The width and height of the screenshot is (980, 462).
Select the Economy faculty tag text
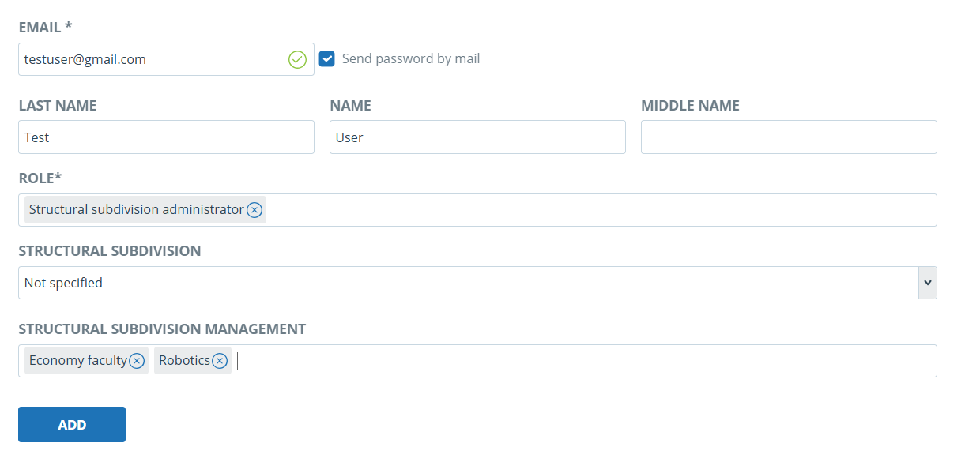pos(78,361)
